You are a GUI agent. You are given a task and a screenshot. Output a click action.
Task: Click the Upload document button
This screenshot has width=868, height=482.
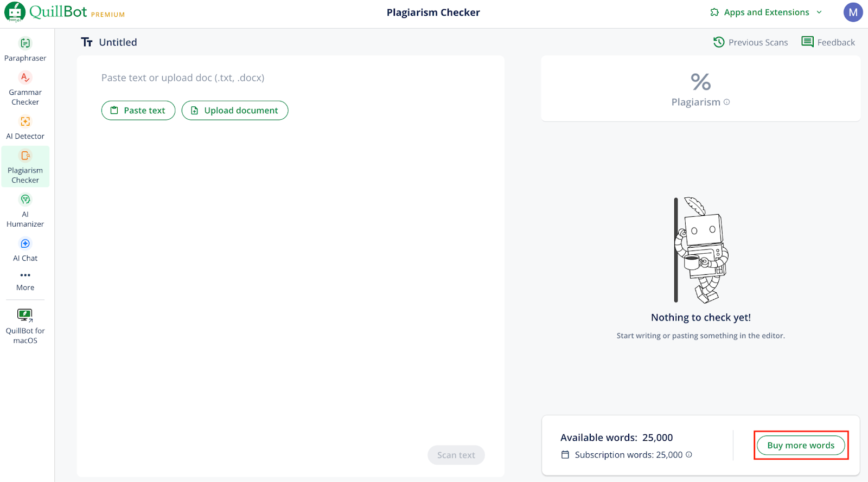235,111
